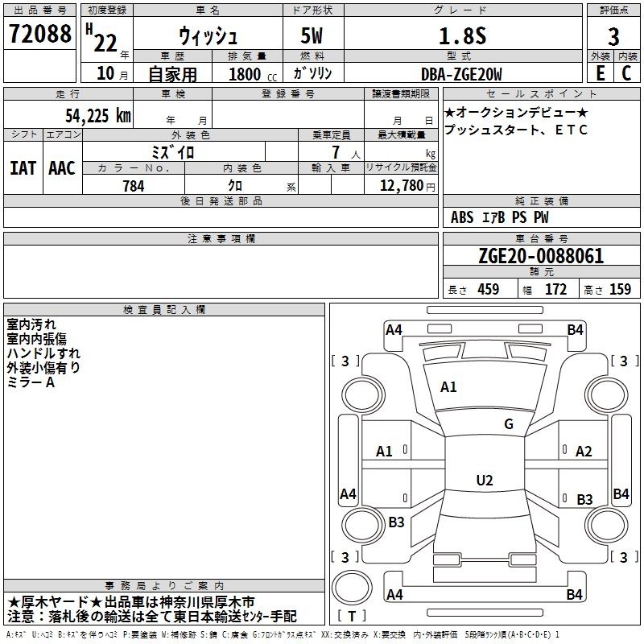
Task: Select the car name ウィッシュ
Action: coord(208,36)
